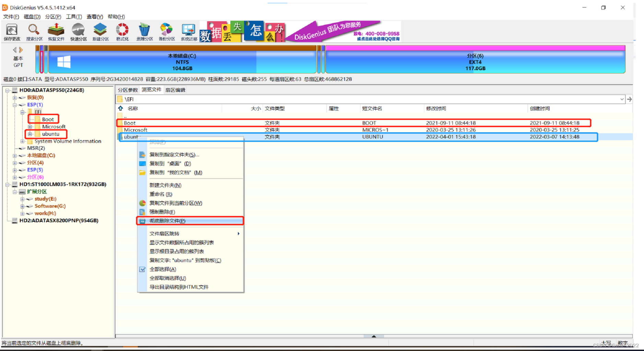This screenshot has width=644, height=351.
Task: Select 分区(6) in the disk tree
Action: [x=35, y=177]
